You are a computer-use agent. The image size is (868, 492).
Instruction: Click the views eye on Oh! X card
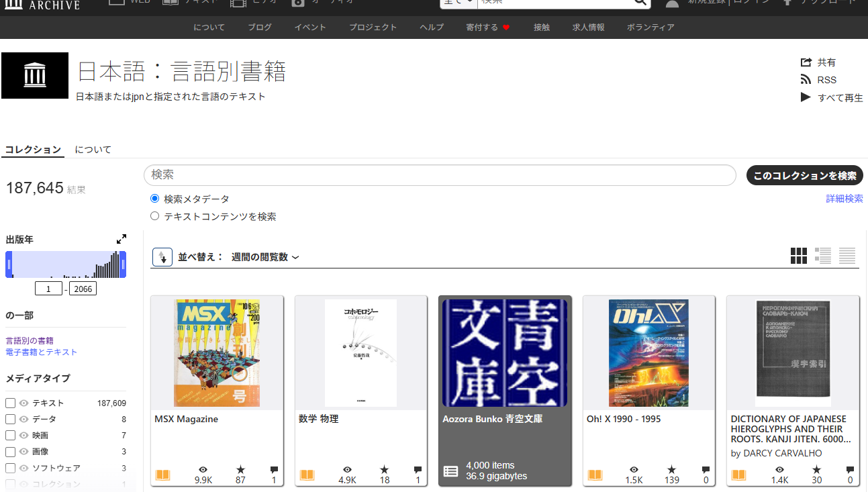(x=634, y=470)
